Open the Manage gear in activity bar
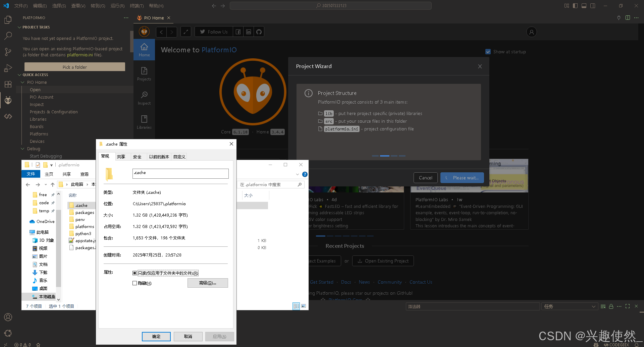This screenshot has width=644, height=347. tap(8, 333)
